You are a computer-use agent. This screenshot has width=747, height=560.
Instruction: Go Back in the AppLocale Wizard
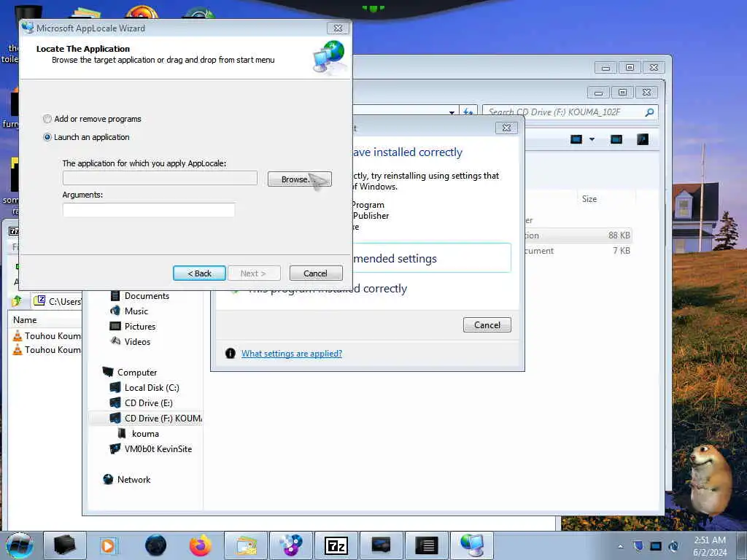coord(199,273)
